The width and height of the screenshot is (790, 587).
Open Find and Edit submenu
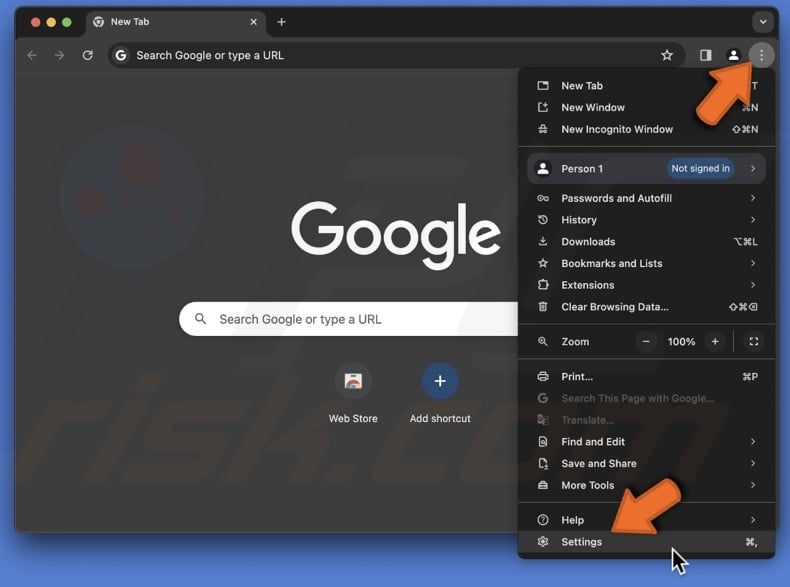pos(646,441)
